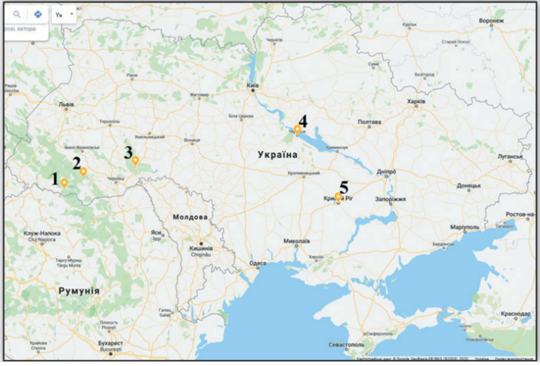
Task: Select the orange pin on Кривий Ріг
Action: 338,197
